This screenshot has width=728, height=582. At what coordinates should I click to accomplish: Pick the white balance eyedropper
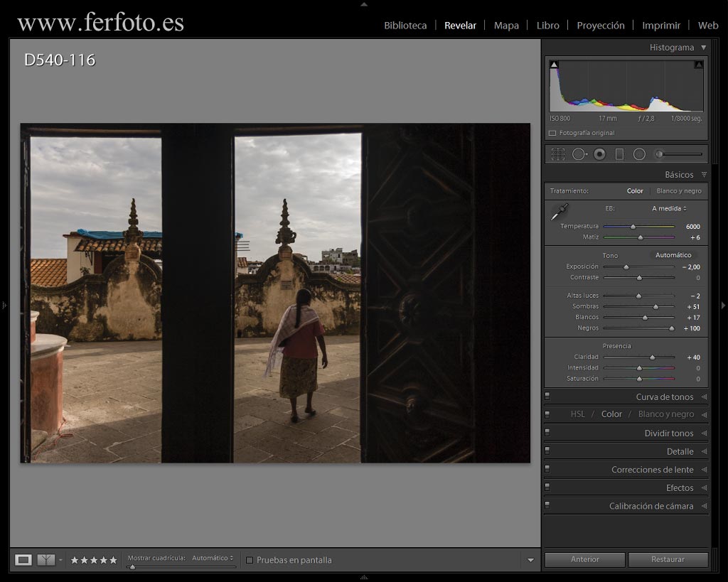click(560, 212)
